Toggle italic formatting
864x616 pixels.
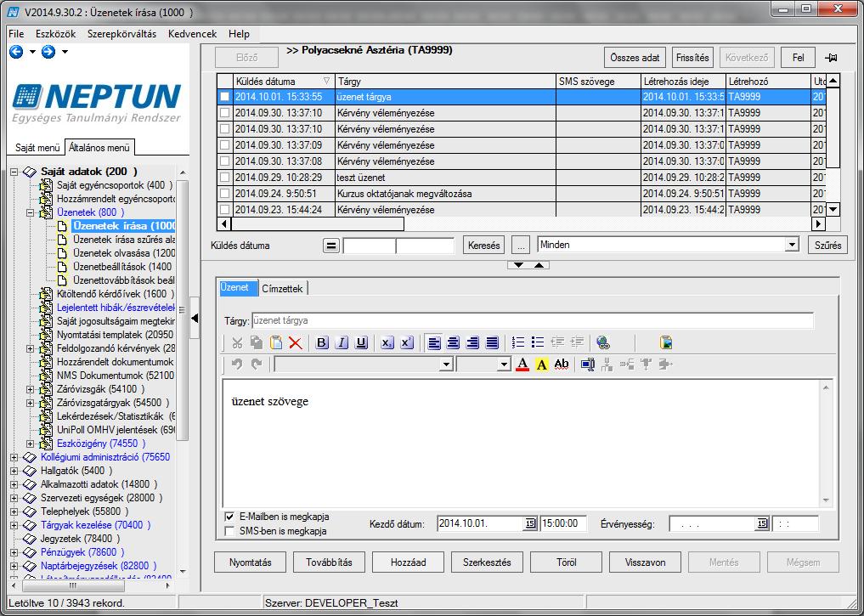342,342
